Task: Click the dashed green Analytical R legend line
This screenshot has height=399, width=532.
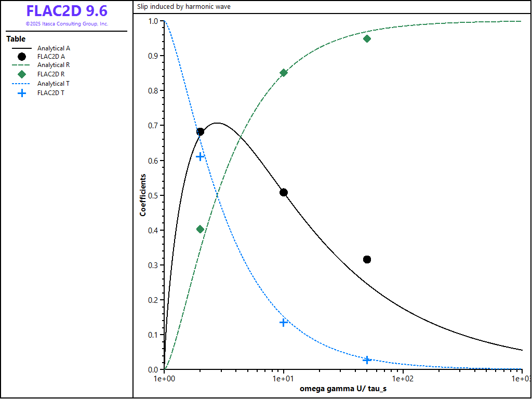Action: 22,65
